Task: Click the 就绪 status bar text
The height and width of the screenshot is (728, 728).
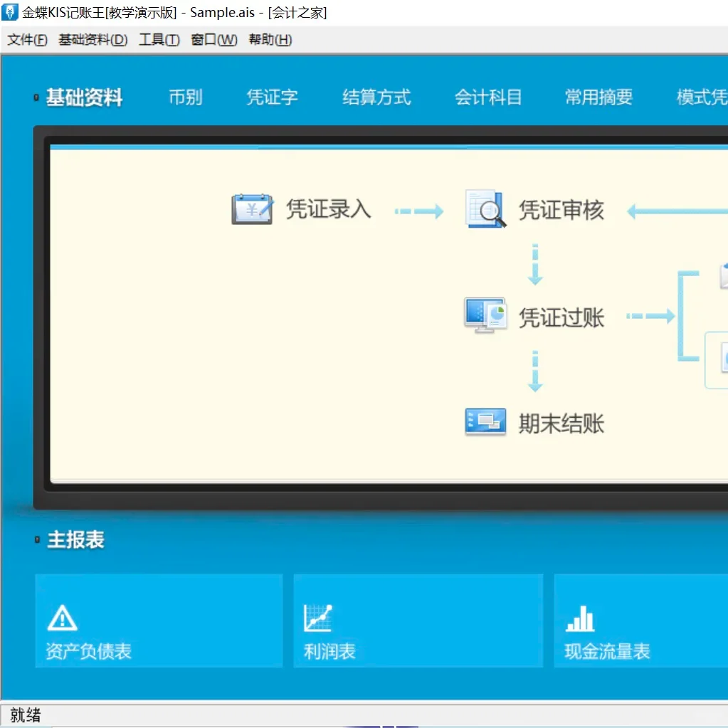Action: point(26,715)
